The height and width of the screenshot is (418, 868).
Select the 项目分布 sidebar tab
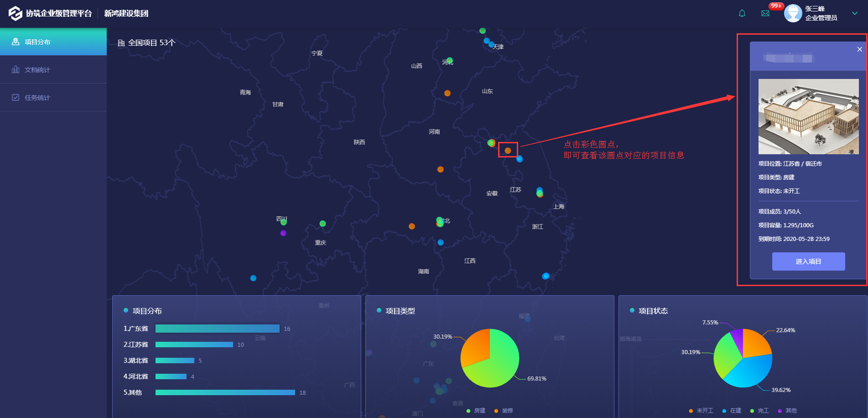pyautogui.click(x=37, y=42)
